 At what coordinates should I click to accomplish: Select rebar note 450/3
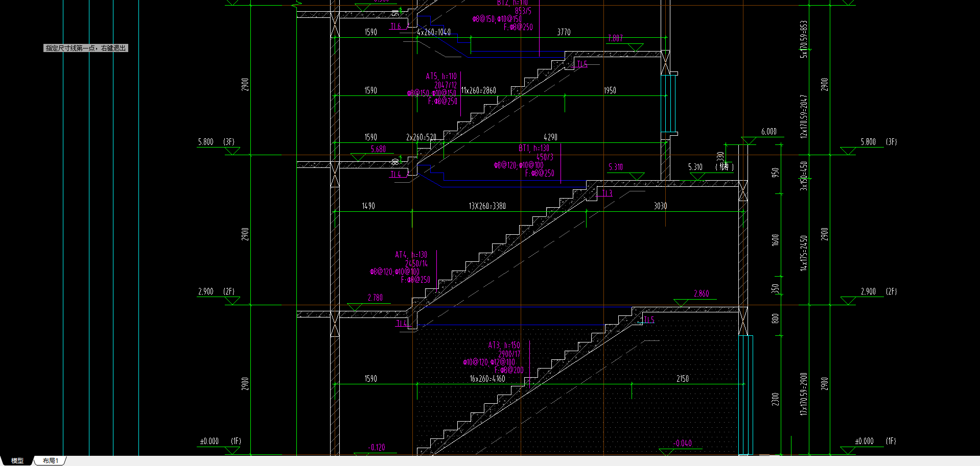click(x=545, y=157)
